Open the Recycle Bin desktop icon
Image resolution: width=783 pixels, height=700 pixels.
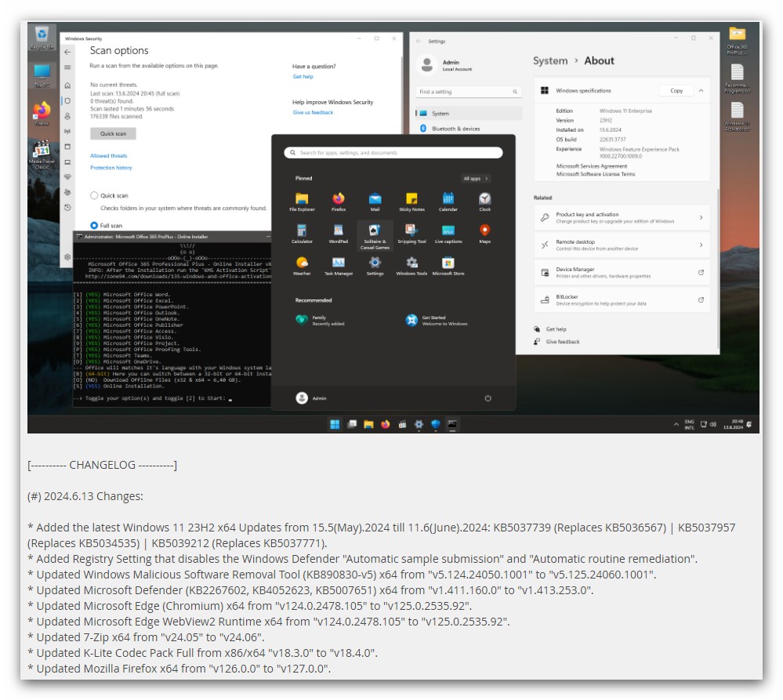[42, 38]
